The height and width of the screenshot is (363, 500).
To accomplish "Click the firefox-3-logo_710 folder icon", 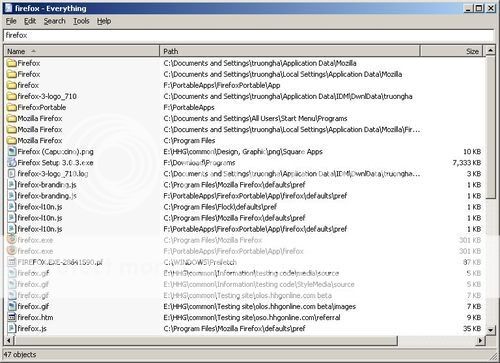I will [12, 96].
